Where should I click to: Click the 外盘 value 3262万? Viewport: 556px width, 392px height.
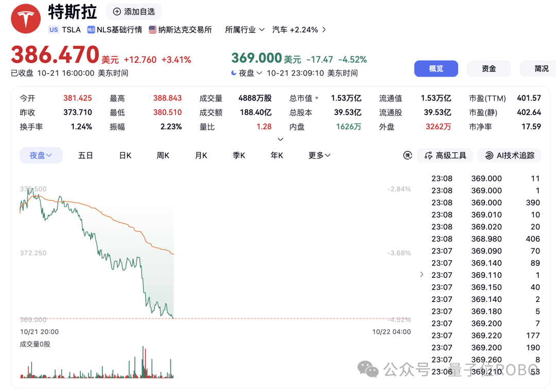(x=438, y=127)
